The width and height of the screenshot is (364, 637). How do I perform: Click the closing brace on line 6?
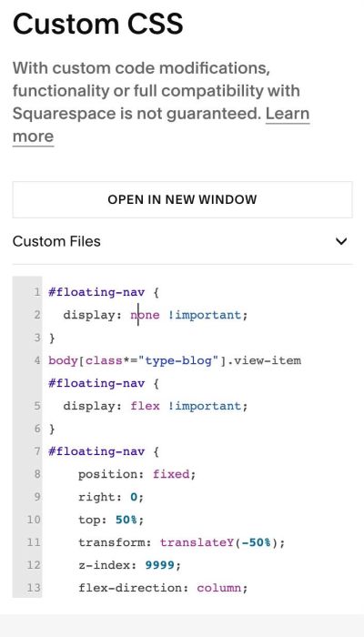tap(52, 429)
